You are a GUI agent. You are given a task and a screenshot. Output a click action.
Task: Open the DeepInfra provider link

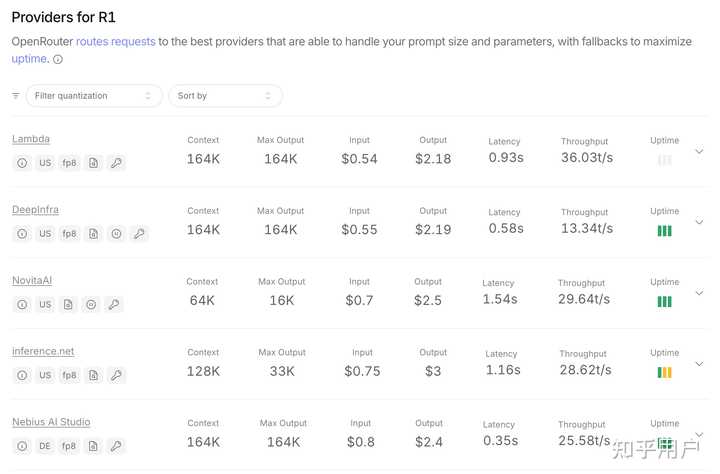pyautogui.click(x=35, y=210)
